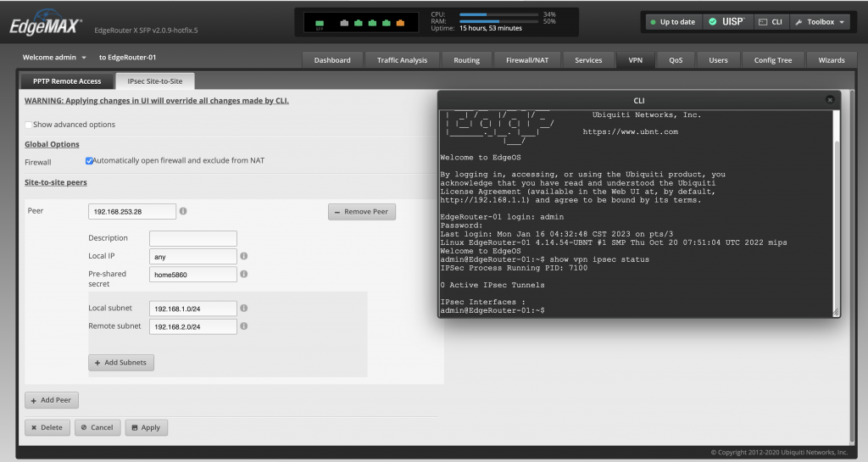868x462 pixels.
Task: Select the VPN tab
Action: tap(636, 59)
